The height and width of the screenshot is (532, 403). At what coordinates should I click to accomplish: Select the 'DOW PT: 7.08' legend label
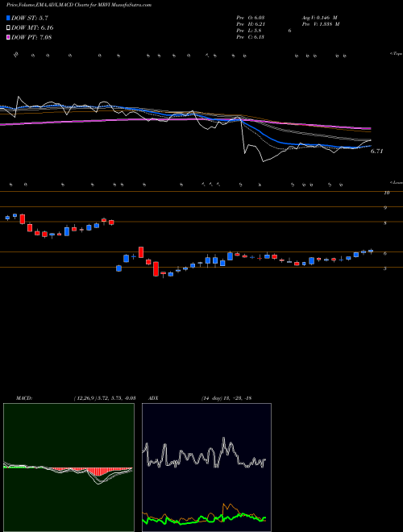31,37
